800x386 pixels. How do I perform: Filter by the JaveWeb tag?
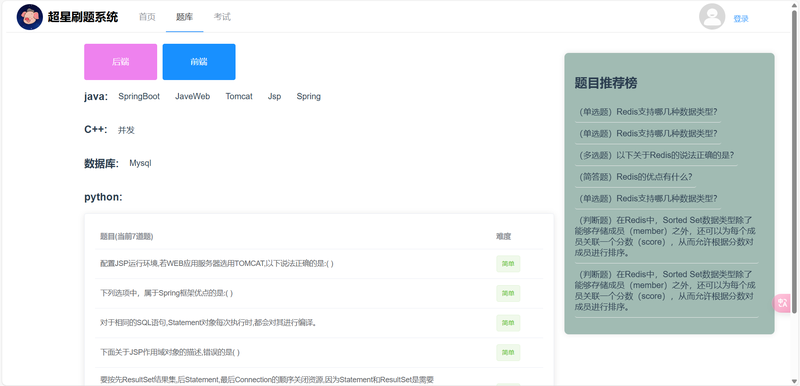(x=192, y=96)
